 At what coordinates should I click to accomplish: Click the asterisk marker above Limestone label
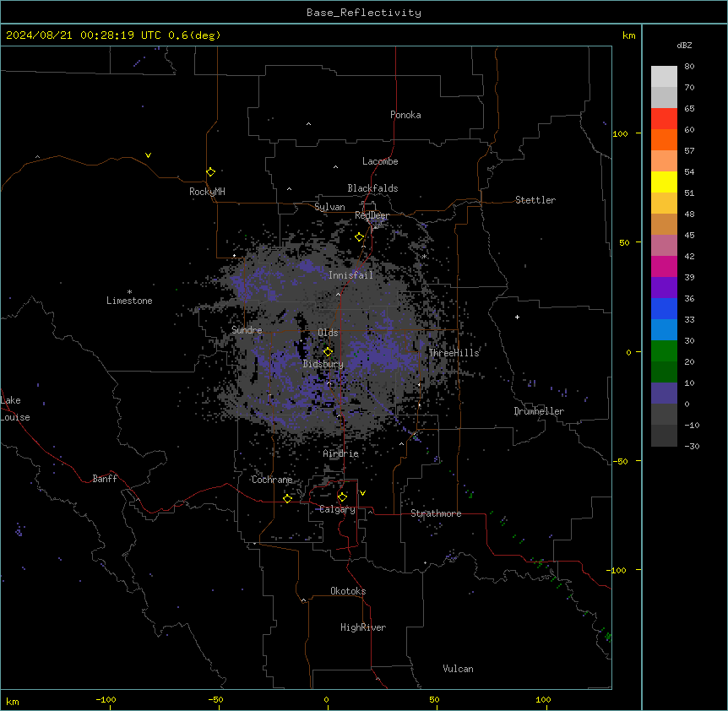click(129, 292)
